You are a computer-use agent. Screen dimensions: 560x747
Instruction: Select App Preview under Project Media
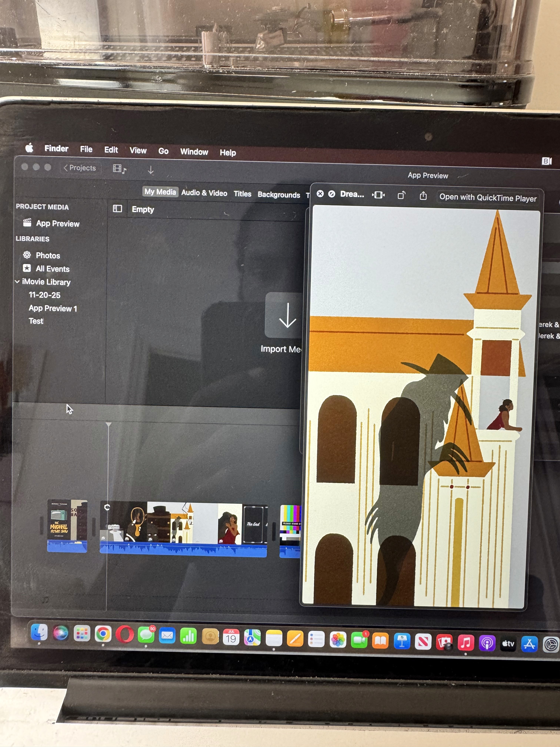pos(51,223)
